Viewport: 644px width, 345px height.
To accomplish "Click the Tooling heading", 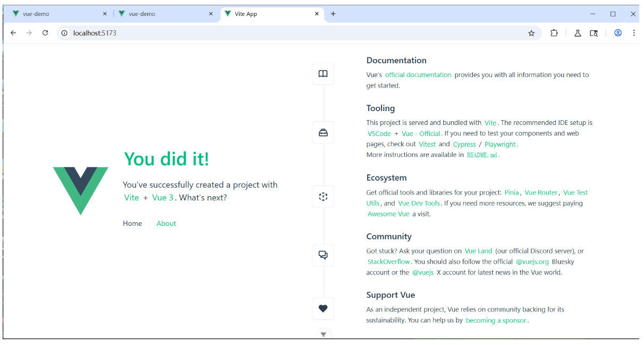I will 380,108.
